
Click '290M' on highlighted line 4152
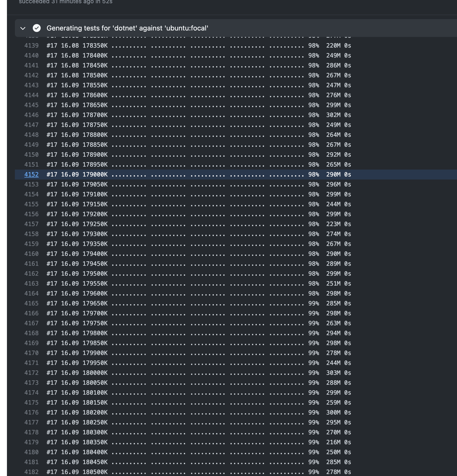(333, 175)
